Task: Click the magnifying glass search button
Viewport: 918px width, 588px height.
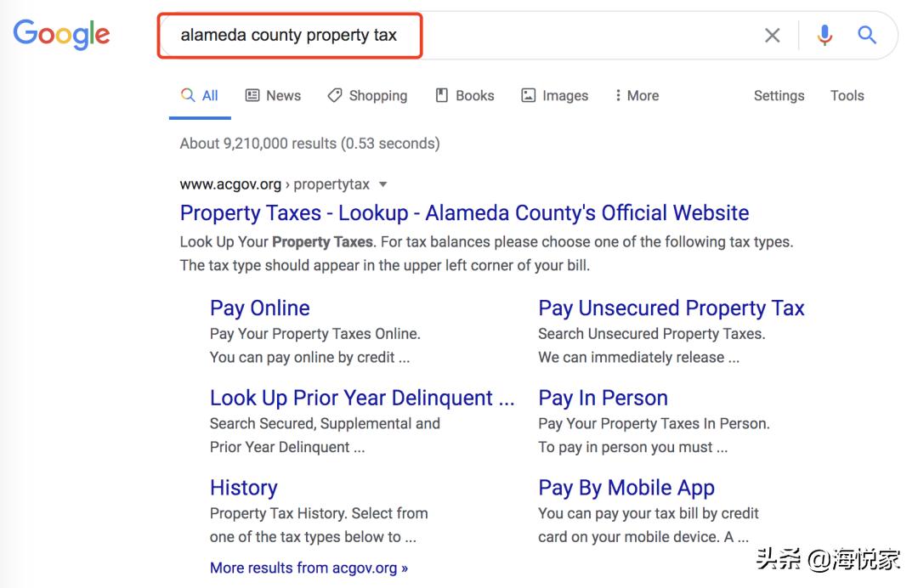Action: (866, 35)
